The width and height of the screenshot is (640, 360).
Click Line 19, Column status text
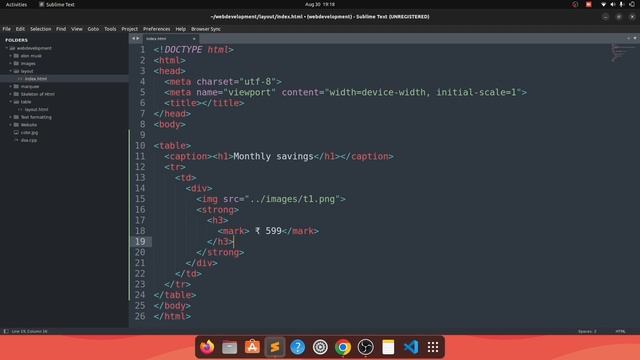point(29,331)
